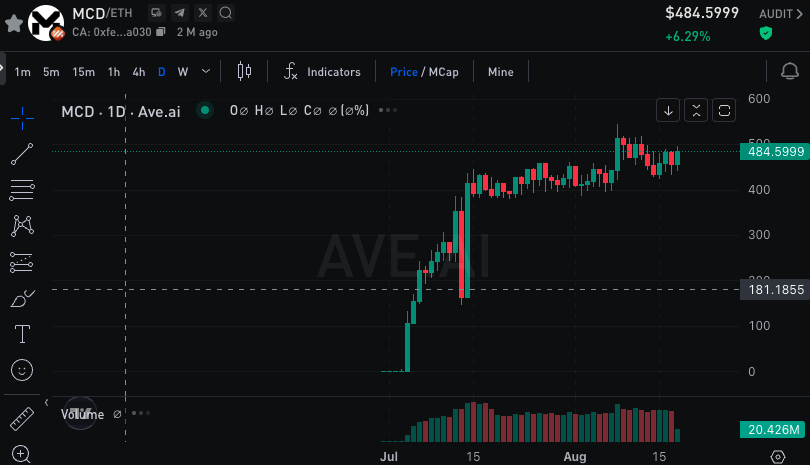
Task: Open the Indicators panel
Action: (322, 72)
